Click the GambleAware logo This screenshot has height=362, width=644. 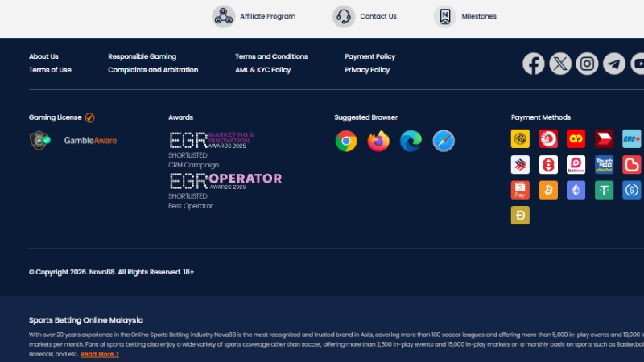pos(90,140)
